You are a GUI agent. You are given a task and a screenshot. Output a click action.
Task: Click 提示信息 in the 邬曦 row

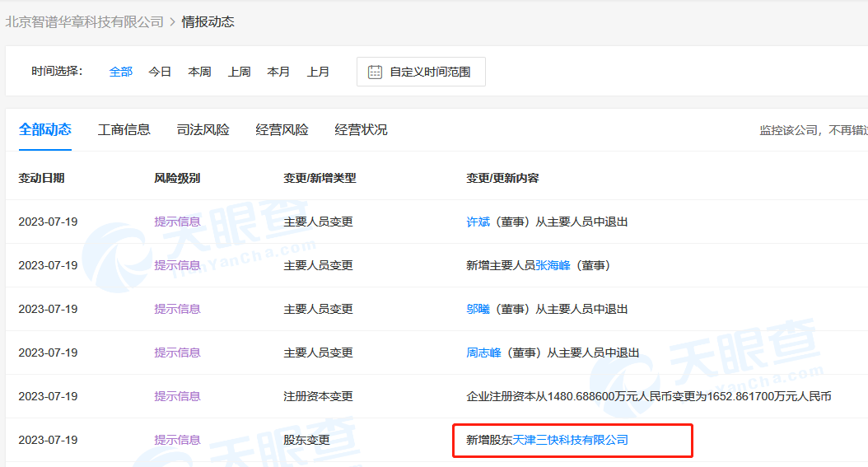tap(177, 310)
